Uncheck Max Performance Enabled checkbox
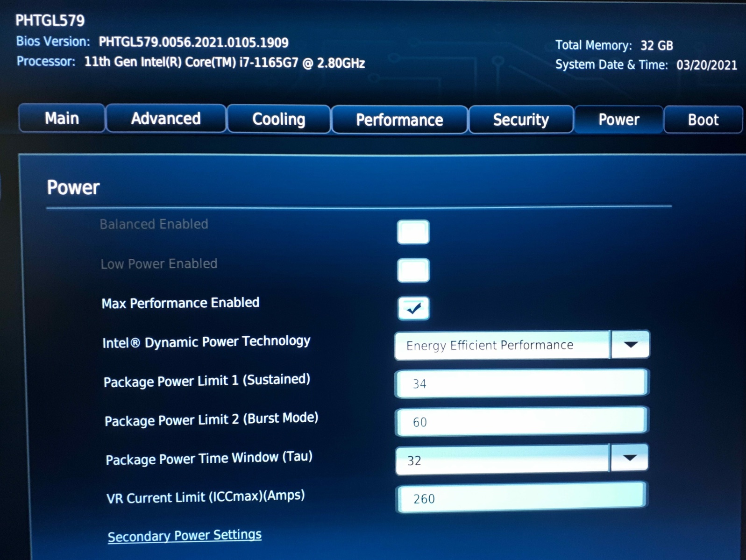The image size is (746, 560). click(413, 308)
